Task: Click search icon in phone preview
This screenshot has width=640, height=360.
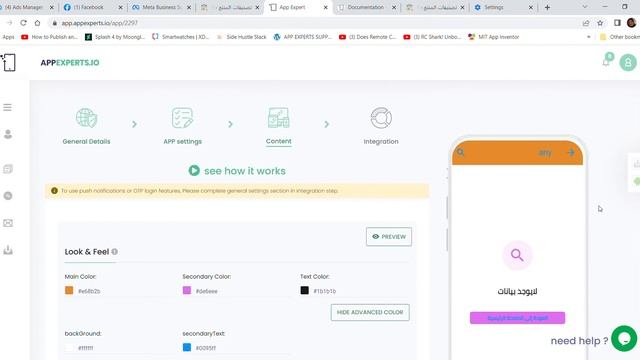Action: 461,153
